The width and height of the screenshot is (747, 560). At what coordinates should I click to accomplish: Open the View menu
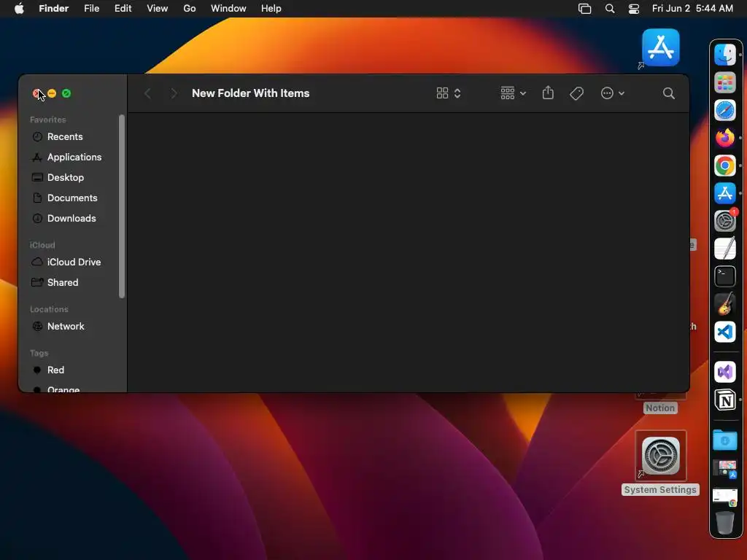click(158, 9)
